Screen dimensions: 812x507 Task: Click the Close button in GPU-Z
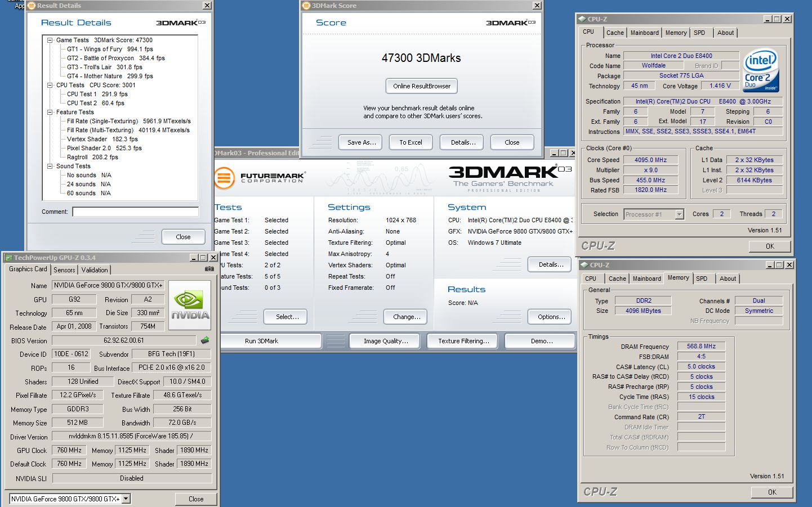196,499
